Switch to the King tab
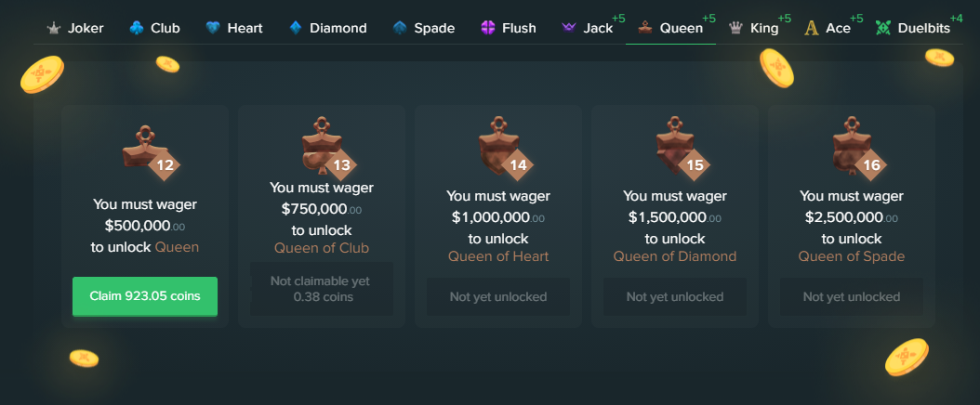This screenshot has height=405, width=980. [x=754, y=28]
